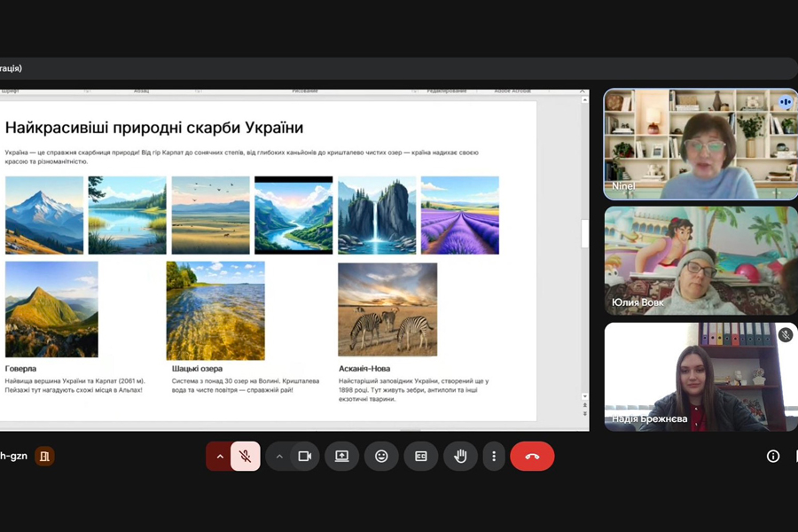Click the Асканія-Нова zebra photo
Viewport: 798px width, 532px height.
pos(387,309)
